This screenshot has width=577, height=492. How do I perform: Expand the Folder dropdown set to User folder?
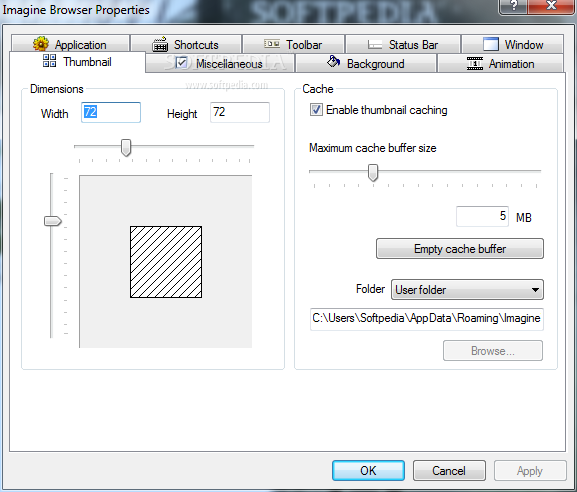(x=467, y=290)
